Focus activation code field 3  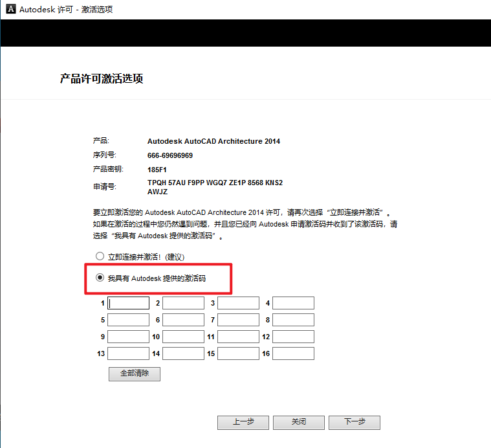click(x=238, y=303)
